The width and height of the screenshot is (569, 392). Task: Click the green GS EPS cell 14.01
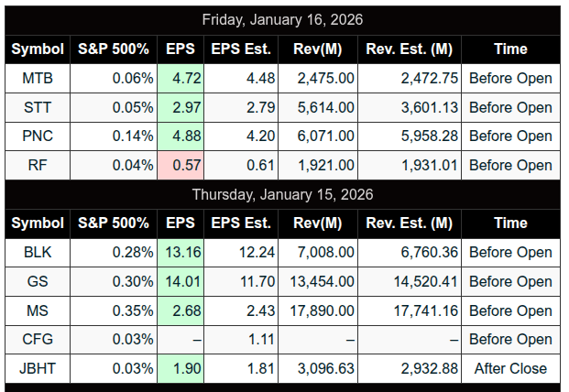tap(181, 281)
